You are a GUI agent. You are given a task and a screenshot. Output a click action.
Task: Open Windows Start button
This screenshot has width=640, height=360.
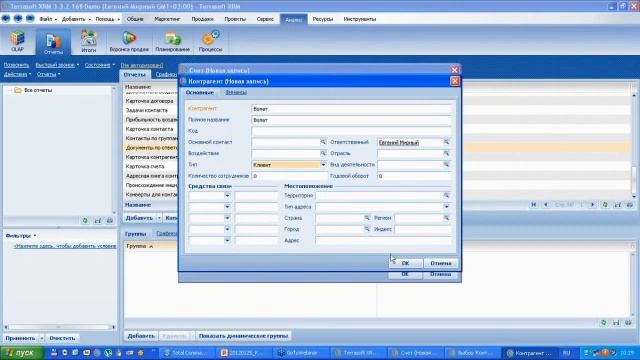tap(22, 353)
